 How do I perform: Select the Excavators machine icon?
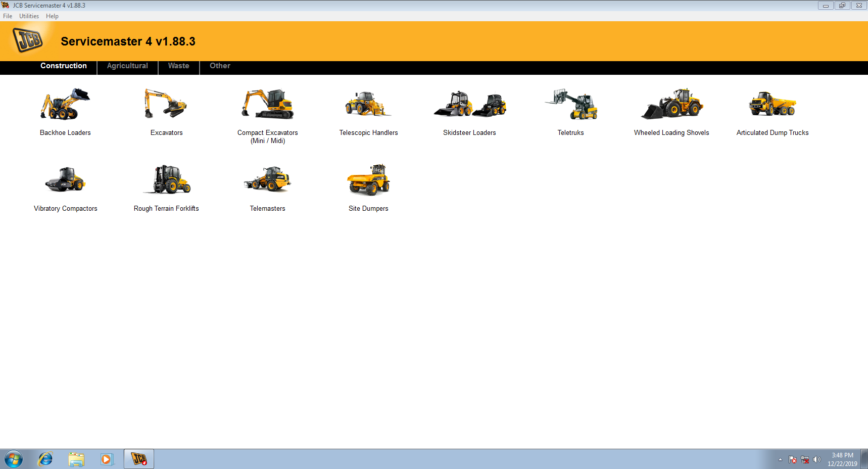coord(166,104)
